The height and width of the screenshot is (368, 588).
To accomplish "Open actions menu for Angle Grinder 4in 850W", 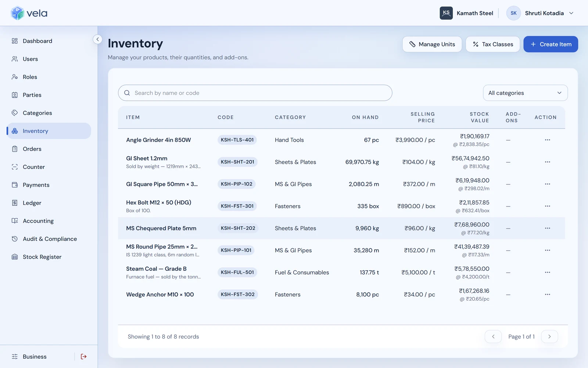I will [x=547, y=140].
